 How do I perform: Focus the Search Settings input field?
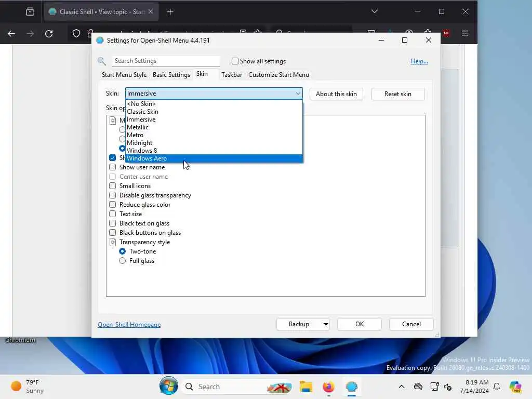point(166,61)
